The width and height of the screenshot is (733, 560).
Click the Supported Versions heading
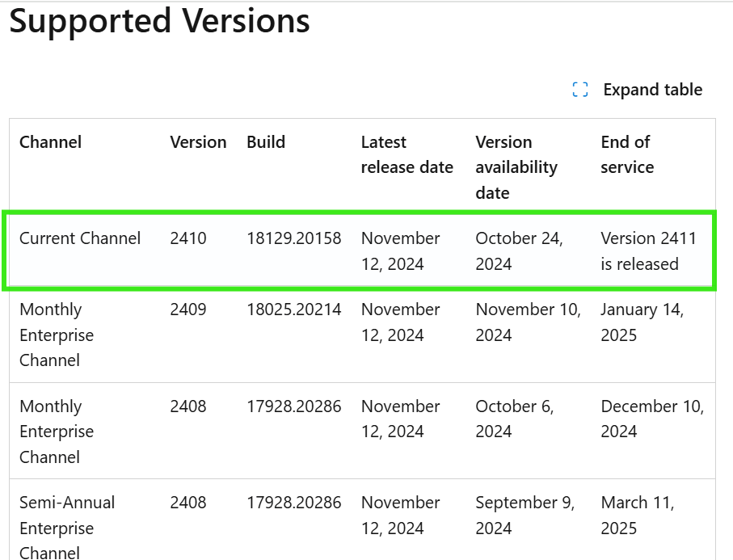point(158,21)
